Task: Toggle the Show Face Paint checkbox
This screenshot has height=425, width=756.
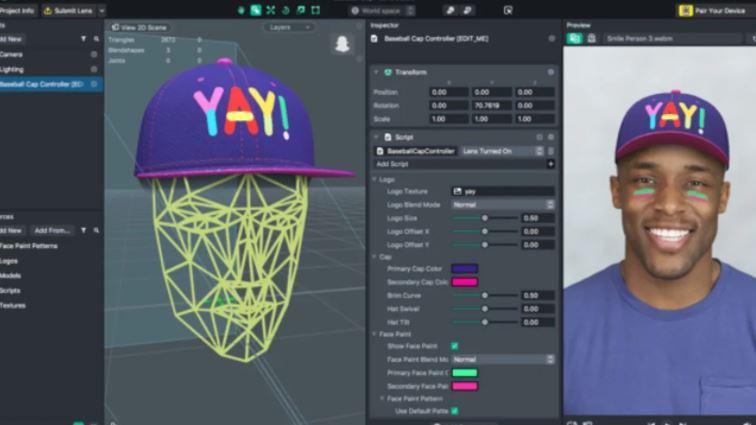Action: tap(454, 346)
